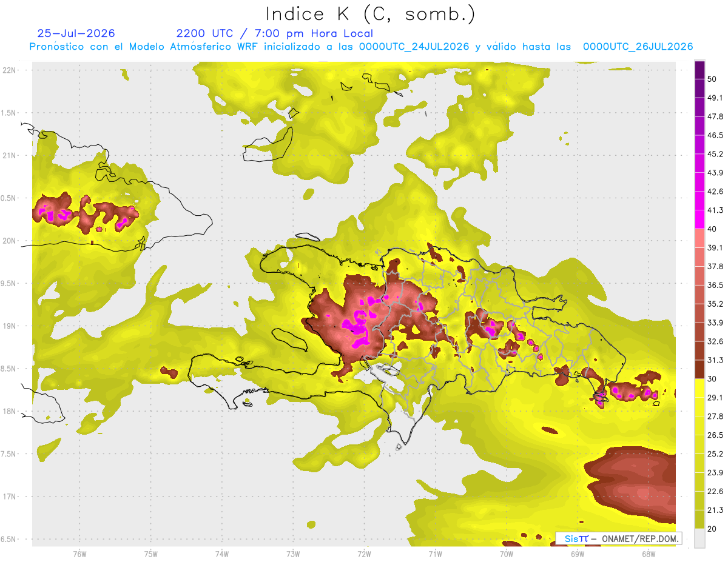Image resolution: width=728 pixels, height=562 pixels.
Task: Pick the dark brown swatch between 30 and 31.3
Action: (x=699, y=369)
